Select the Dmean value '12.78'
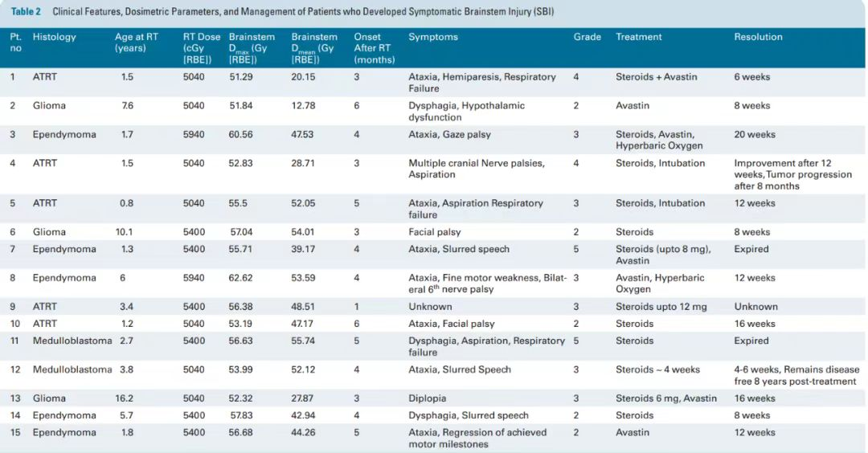868x453 pixels. click(303, 106)
